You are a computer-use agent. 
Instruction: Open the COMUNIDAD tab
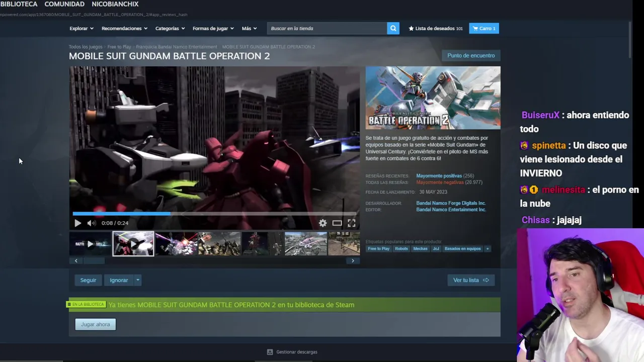tap(64, 4)
